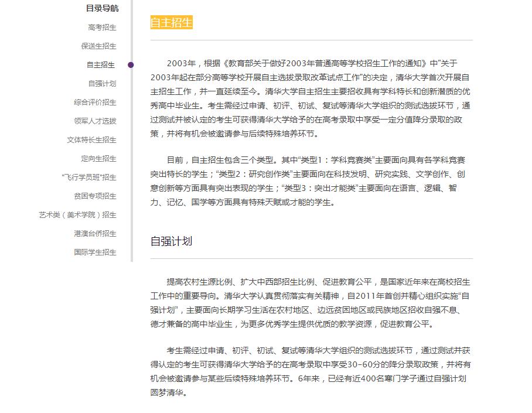Open the 定向生招生 entry

point(98,159)
